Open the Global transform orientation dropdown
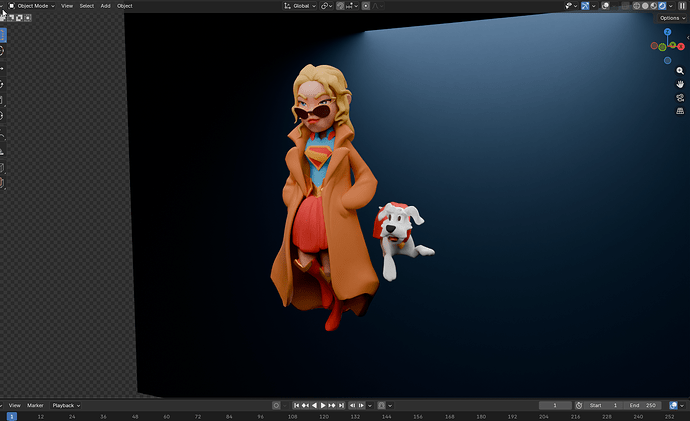Image resolution: width=690 pixels, height=421 pixels. tap(300, 6)
